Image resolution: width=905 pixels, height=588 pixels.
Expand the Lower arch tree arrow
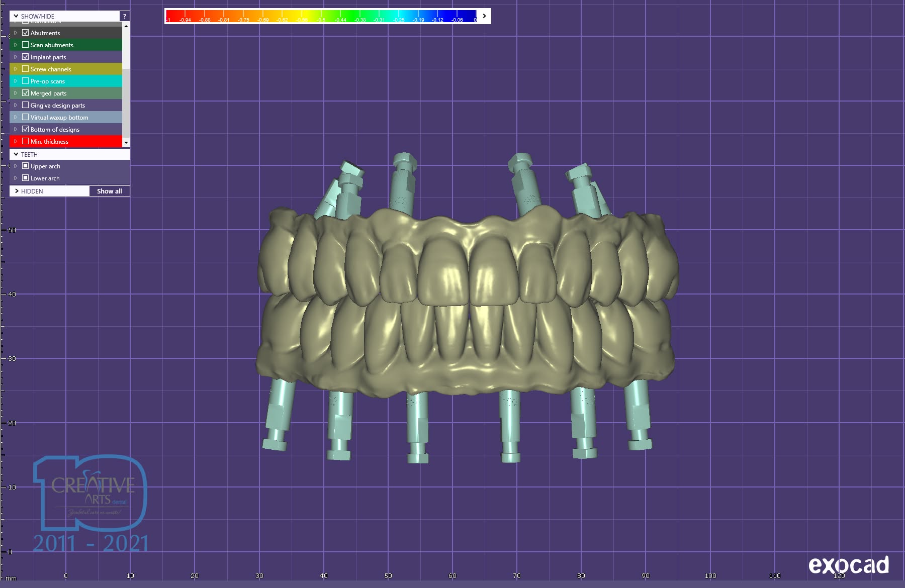coord(16,178)
